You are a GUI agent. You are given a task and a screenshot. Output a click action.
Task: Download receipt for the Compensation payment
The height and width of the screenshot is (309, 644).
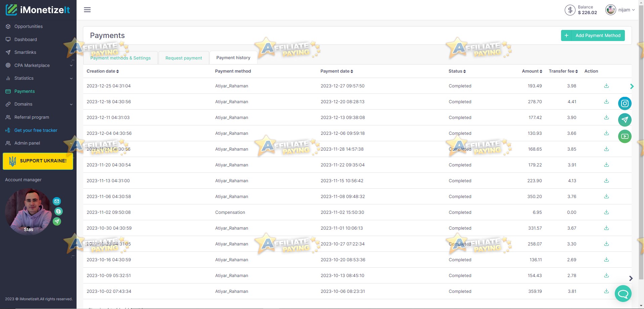point(606,212)
